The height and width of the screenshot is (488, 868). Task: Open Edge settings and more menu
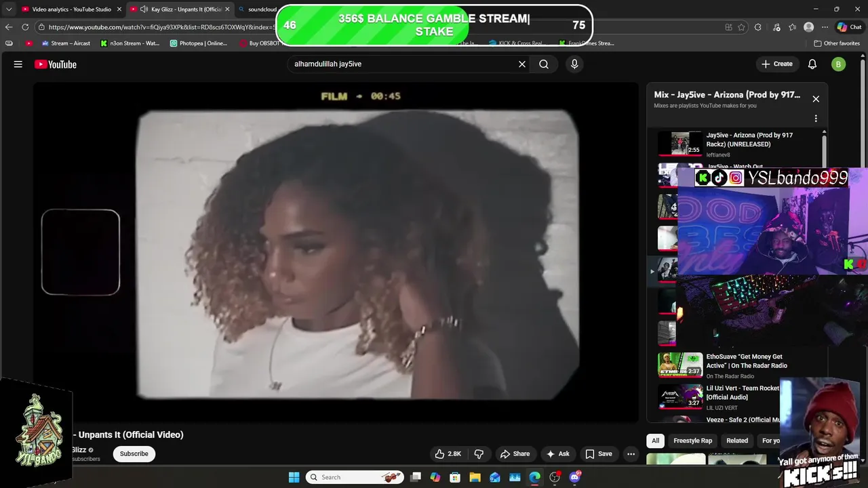coord(825,27)
